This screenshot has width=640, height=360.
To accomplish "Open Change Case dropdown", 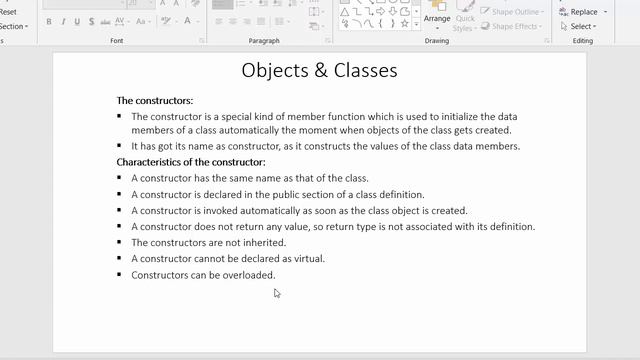I will (143, 21).
